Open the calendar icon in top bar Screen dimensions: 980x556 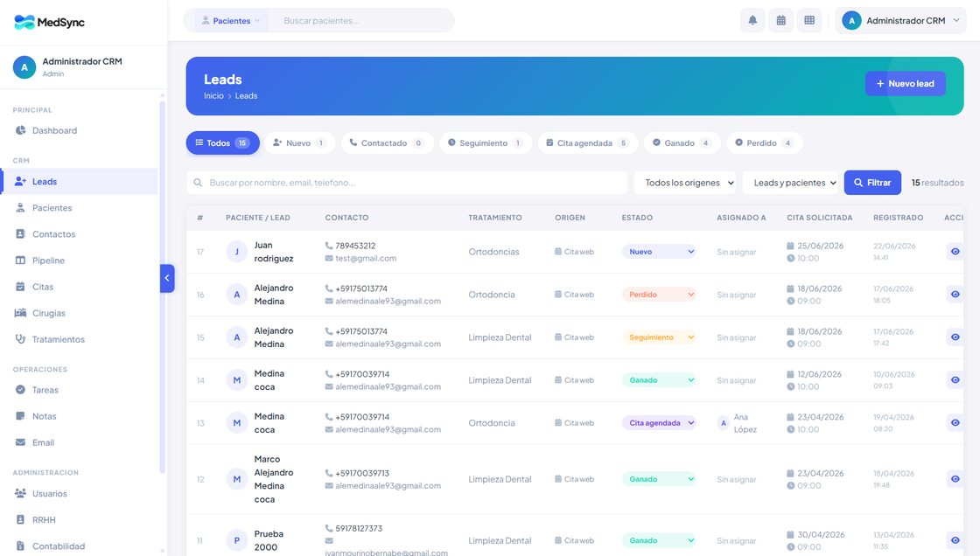781,21
